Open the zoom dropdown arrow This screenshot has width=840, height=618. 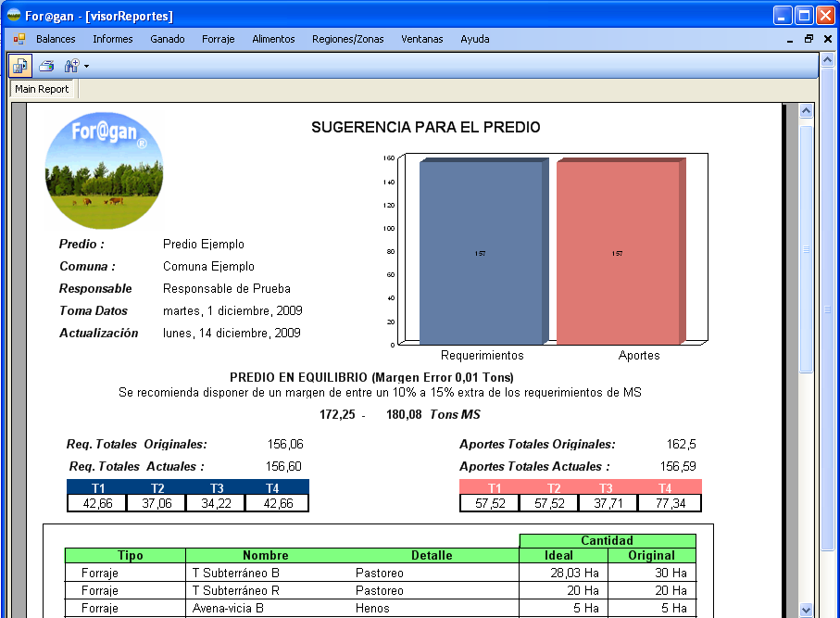86,67
